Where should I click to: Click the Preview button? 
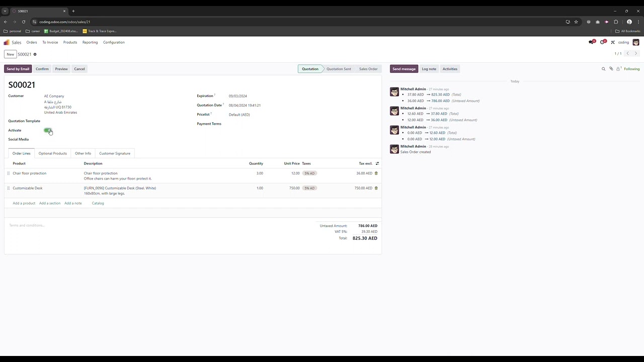pyautogui.click(x=61, y=69)
